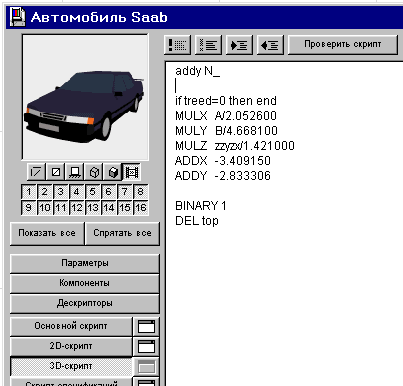Open the Дескрипторы section

pyautogui.click(x=85, y=303)
